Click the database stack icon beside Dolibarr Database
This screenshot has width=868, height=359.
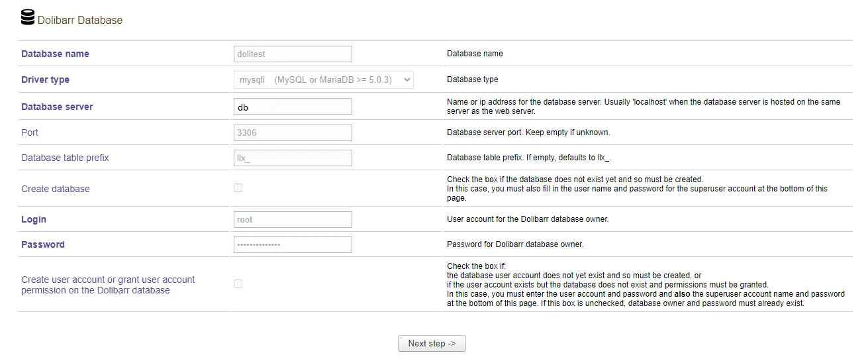tap(28, 18)
